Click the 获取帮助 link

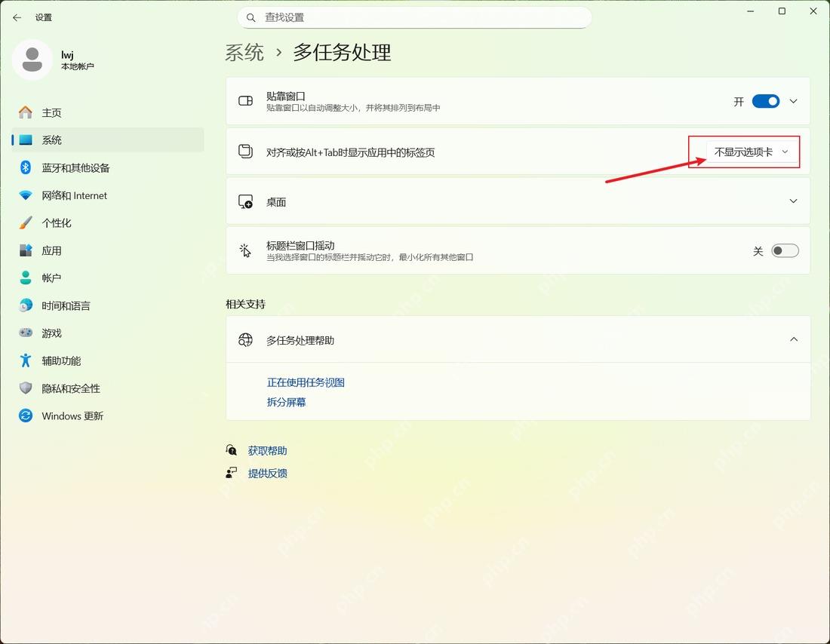click(267, 450)
